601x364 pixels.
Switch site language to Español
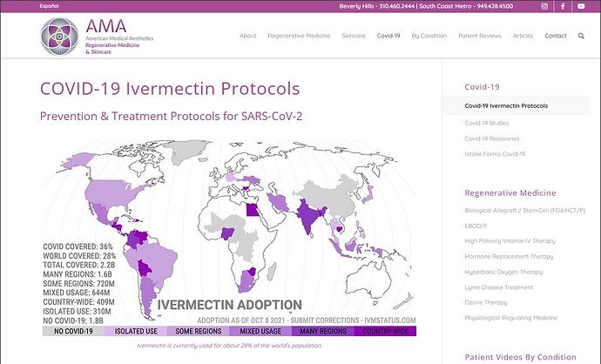pyautogui.click(x=49, y=6)
